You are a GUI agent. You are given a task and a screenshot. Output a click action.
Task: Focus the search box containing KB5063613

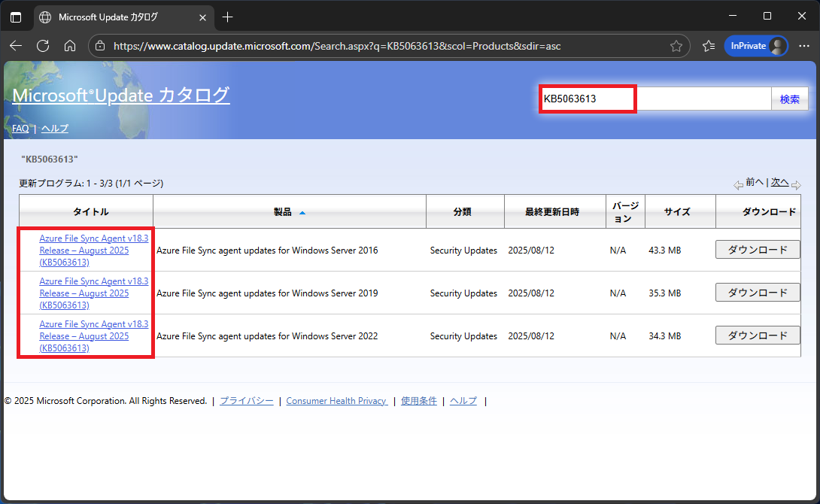(656, 99)
